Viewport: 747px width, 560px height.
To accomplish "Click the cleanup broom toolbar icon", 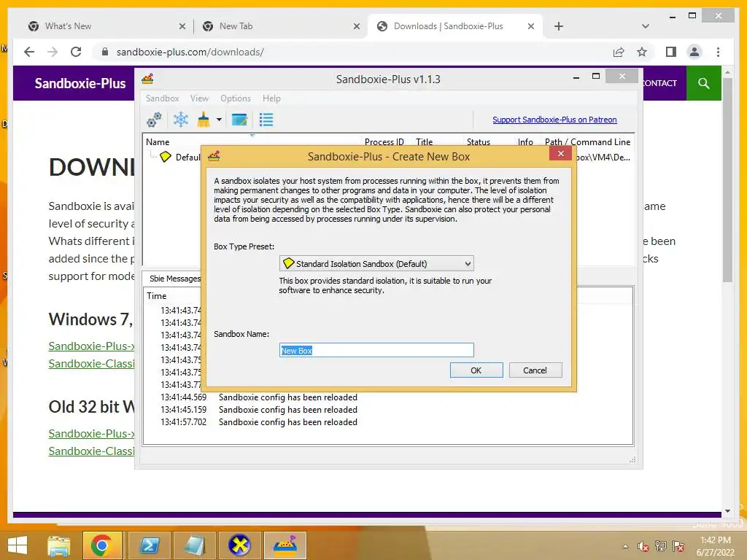I will 204,120.
